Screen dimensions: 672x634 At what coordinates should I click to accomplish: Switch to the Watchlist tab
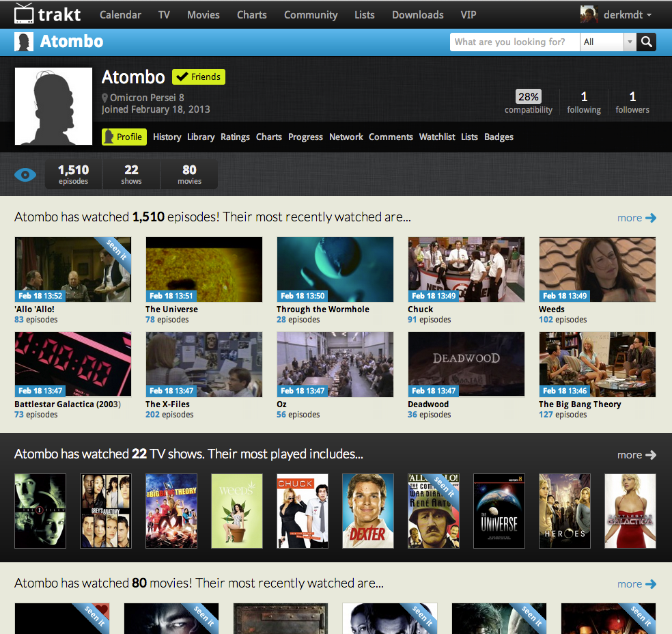[437, 137]
